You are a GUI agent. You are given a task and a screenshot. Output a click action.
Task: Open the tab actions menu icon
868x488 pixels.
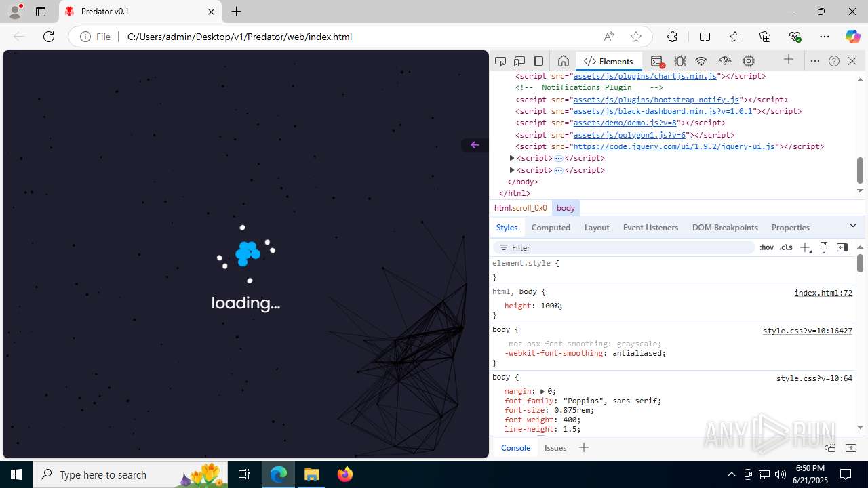point(41,12)
